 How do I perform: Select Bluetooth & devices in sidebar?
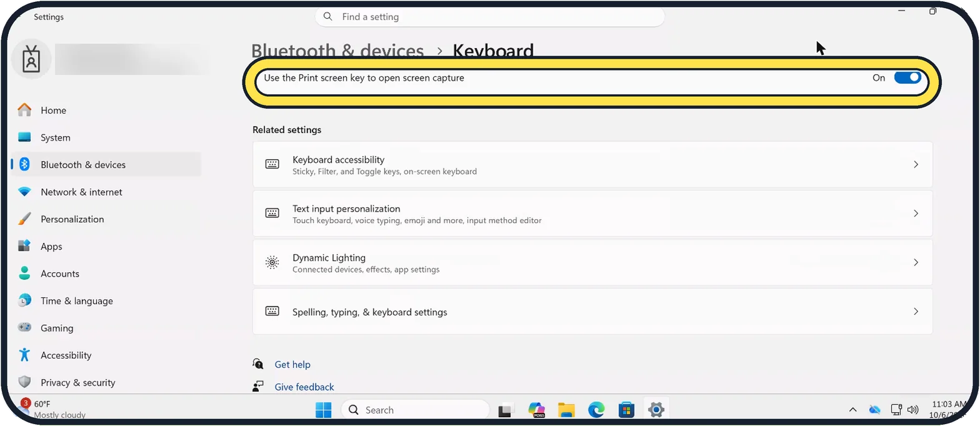click(x=106, y=164)
